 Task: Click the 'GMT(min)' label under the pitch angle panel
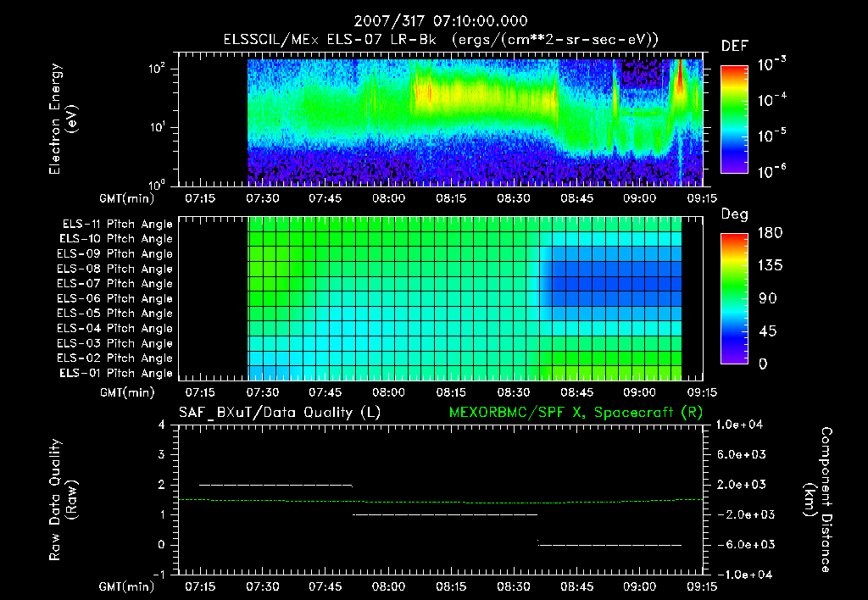tap(127, 393)
